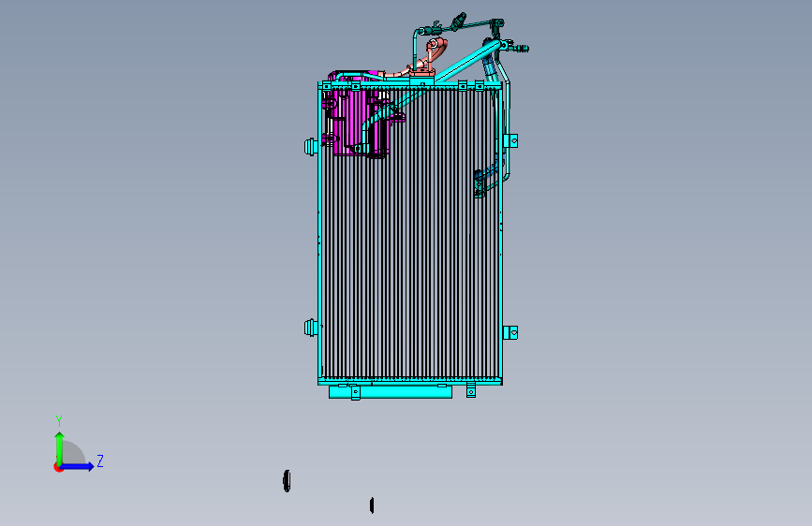Click the green Y axis arrow of the triad
Image resolution: width=812 pixels, height=526 pixels.
pos(60,447)
